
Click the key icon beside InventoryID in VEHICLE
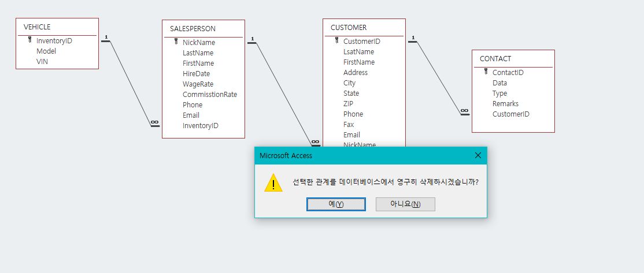(29, 40)
